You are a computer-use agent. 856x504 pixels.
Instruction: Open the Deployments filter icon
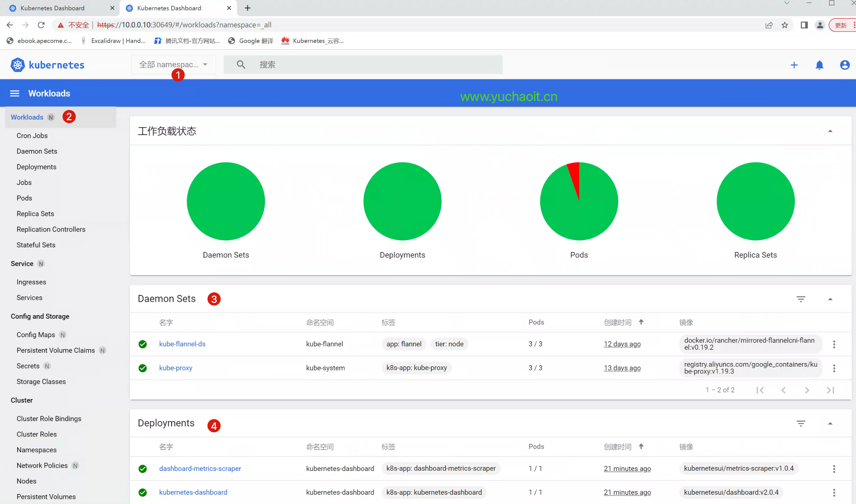click(800, 423)
